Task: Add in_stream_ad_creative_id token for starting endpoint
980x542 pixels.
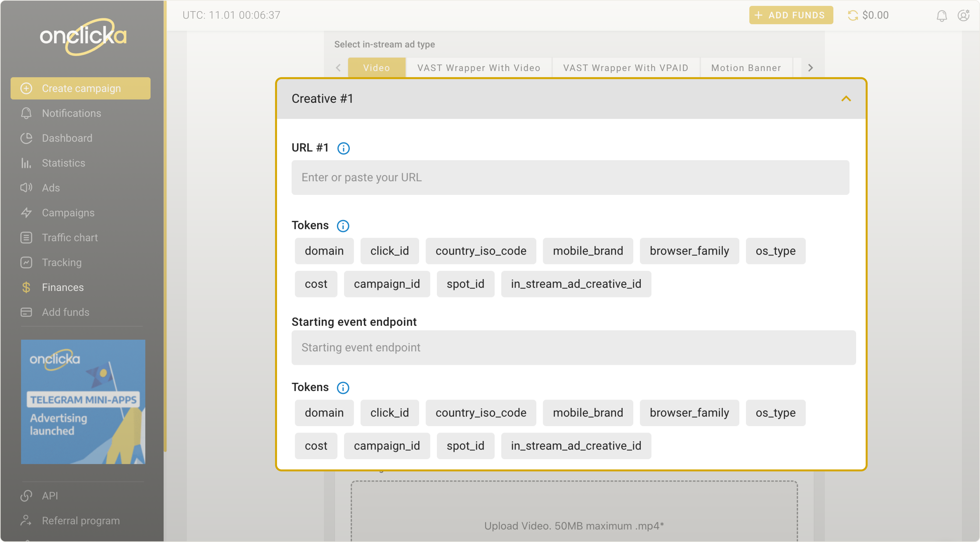Action: [576, 445]
